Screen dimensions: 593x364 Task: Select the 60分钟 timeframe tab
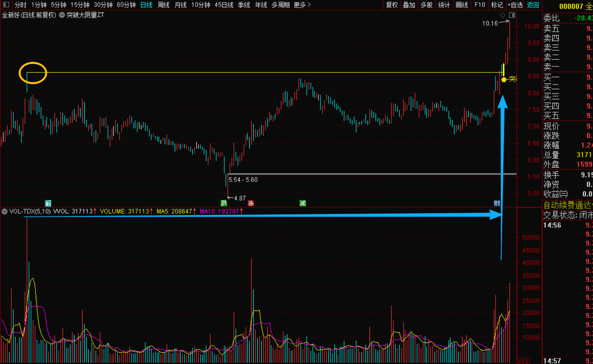coord(126,5)
